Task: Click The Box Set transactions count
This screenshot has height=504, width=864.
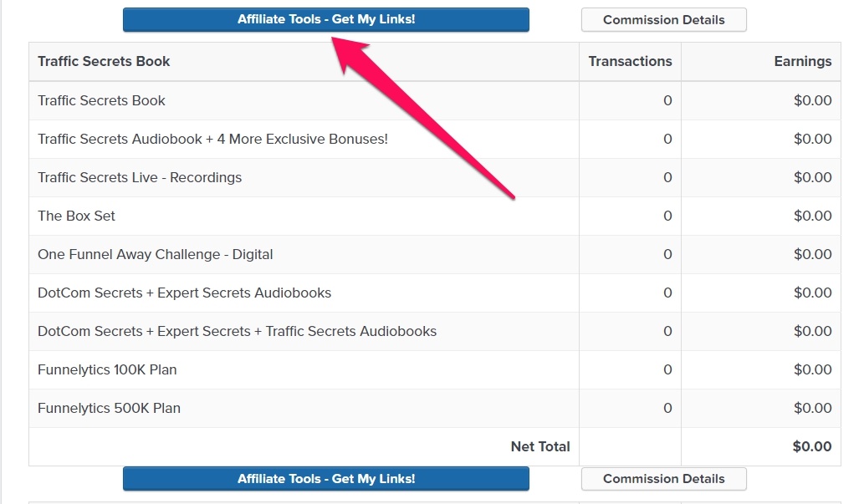Action: click(x=667, y=216)
